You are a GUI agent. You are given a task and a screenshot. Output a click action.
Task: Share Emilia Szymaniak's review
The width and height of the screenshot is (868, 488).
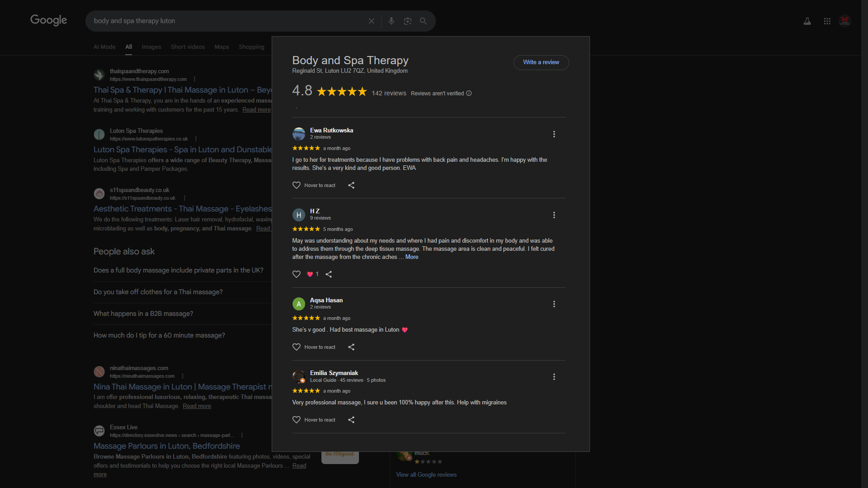pyautogui.click(x=351, y=420)
